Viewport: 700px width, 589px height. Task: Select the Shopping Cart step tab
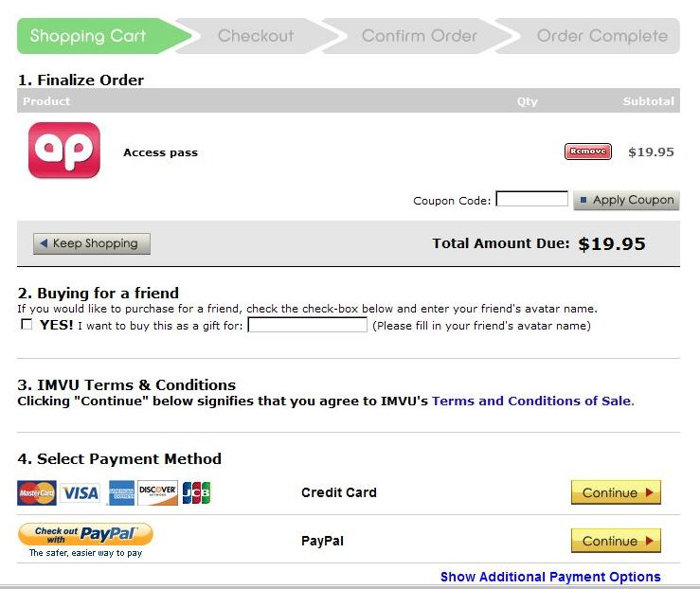tap(88, 36)
